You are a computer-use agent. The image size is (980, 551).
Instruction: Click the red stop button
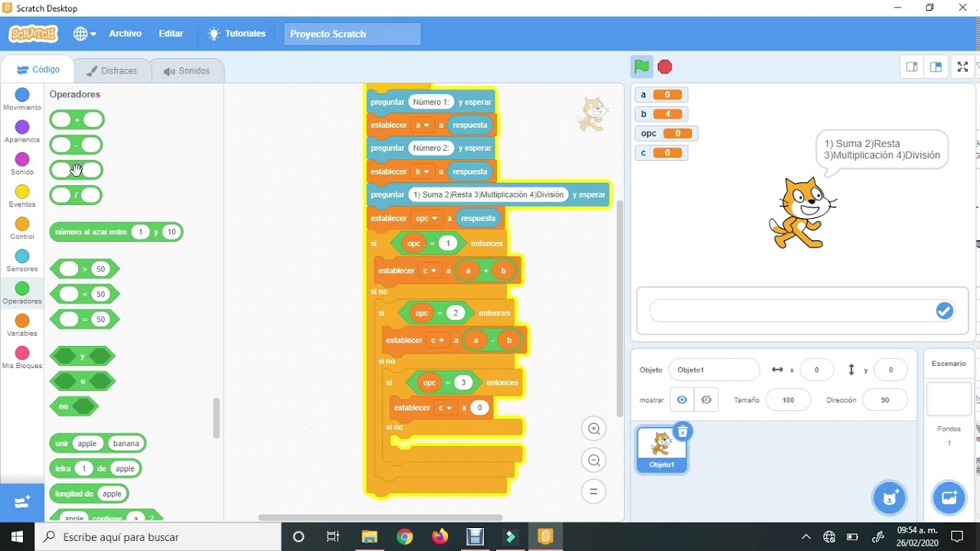click(x=665, y=67)
